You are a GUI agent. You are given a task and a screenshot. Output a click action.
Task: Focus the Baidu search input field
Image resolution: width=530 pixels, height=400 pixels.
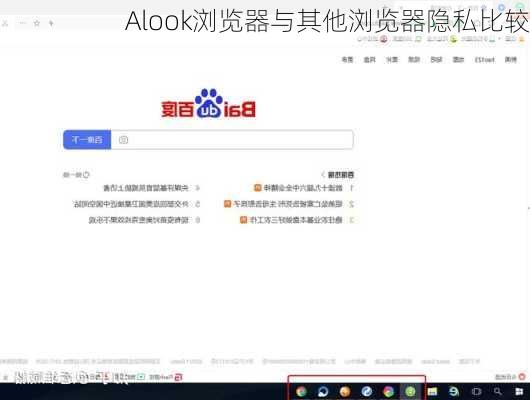click(x=232, y=140)
